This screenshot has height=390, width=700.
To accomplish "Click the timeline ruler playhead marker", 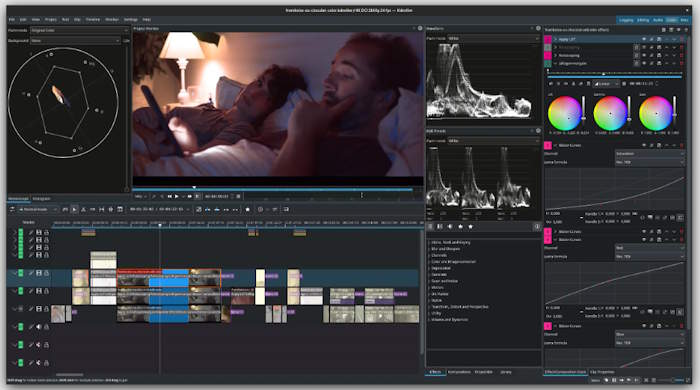I will (160, 225).
